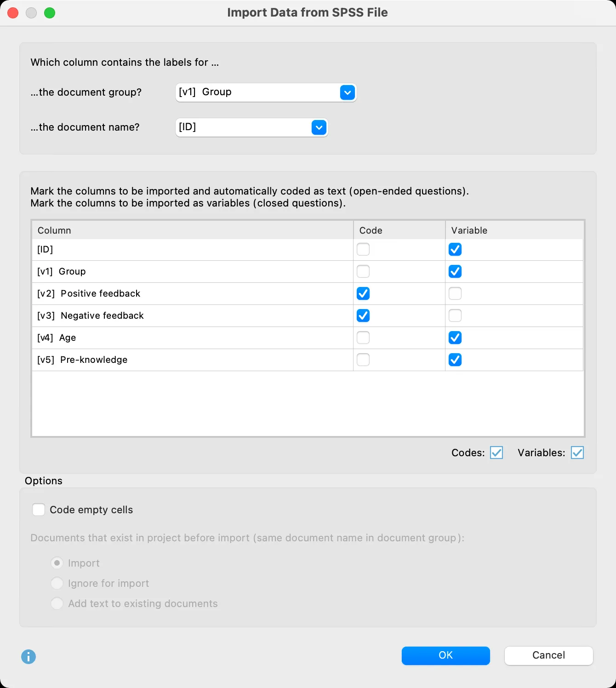Confirm import with the OK button

[x=445, y=655]
